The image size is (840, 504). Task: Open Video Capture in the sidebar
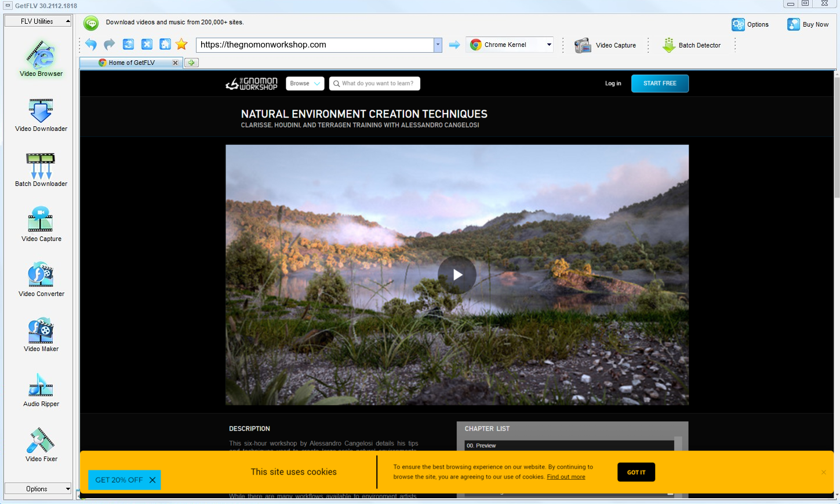click(x=41, y=224)
